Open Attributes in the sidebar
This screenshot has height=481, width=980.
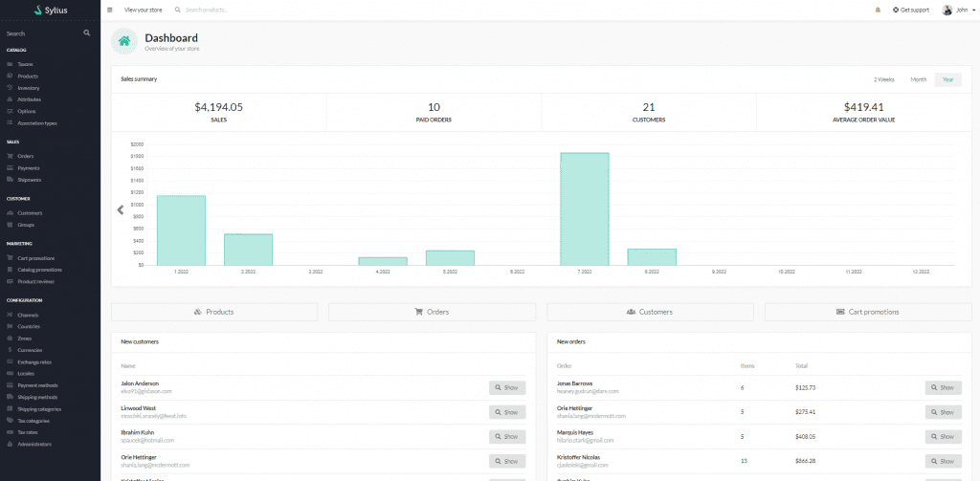point(30,99)
